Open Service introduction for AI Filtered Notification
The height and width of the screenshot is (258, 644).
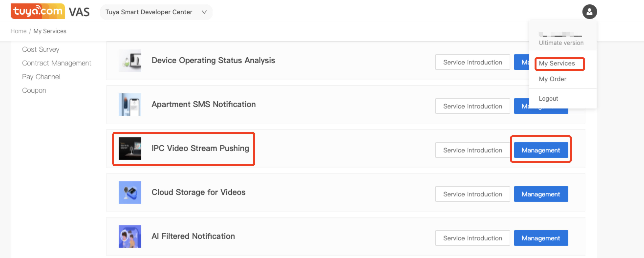(x=472, y=238)
